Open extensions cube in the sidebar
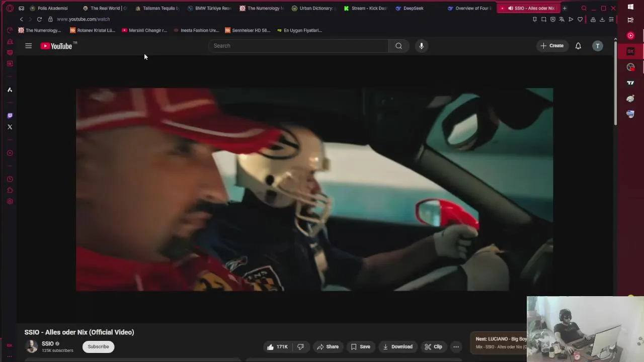The image size is (644, 362). click(x=10, y=191)
